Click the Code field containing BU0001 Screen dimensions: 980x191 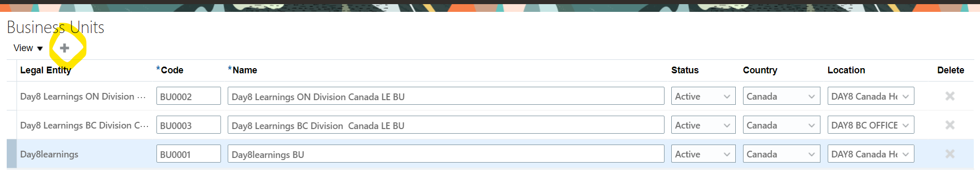188,154
